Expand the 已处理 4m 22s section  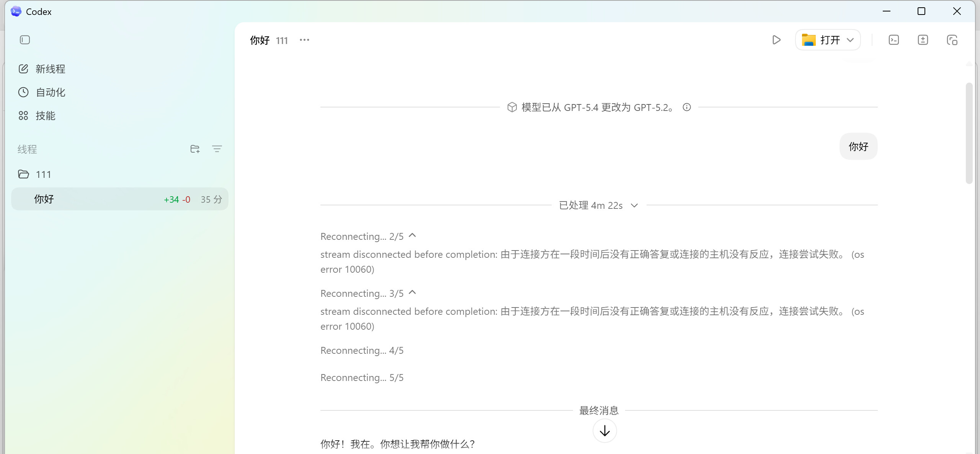[599, 205]
